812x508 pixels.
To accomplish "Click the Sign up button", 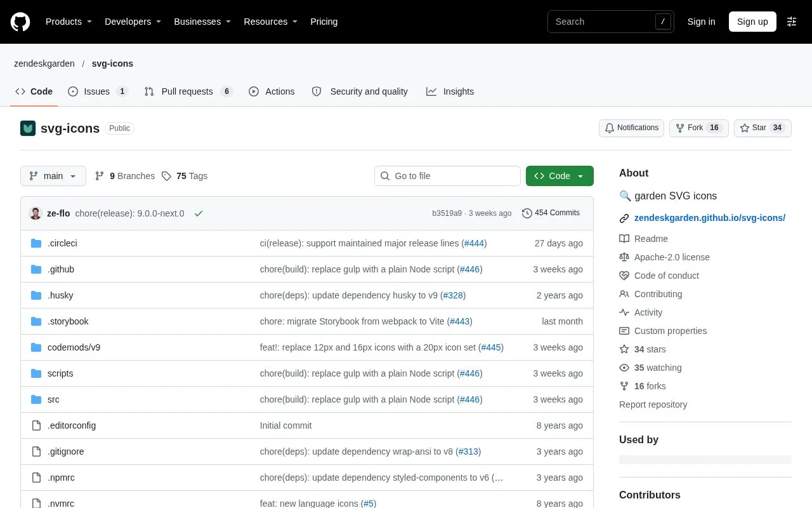I will (x=752, y=22).
